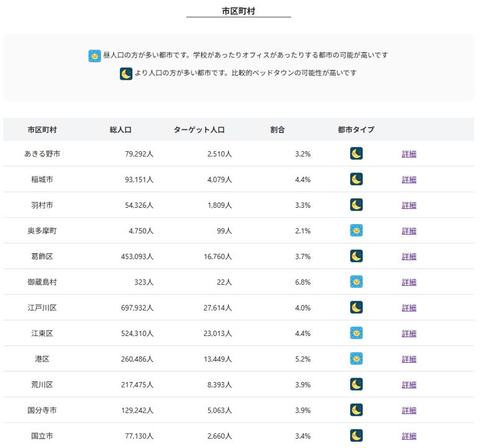Open the 詳細 link for 国立市
Image resolution: width=480 pixels, height=448 pixels.
(x=409, y=436)
